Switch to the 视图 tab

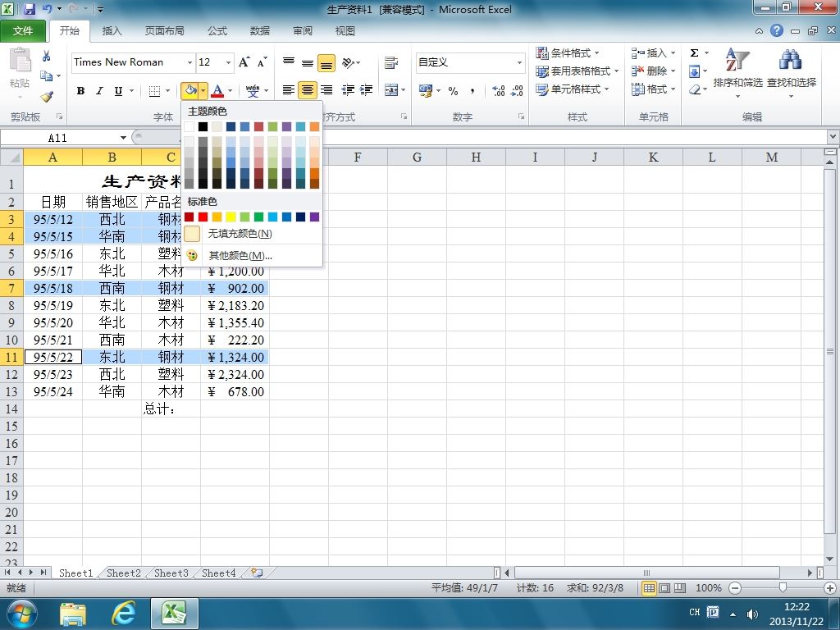[x=345, y=31]
